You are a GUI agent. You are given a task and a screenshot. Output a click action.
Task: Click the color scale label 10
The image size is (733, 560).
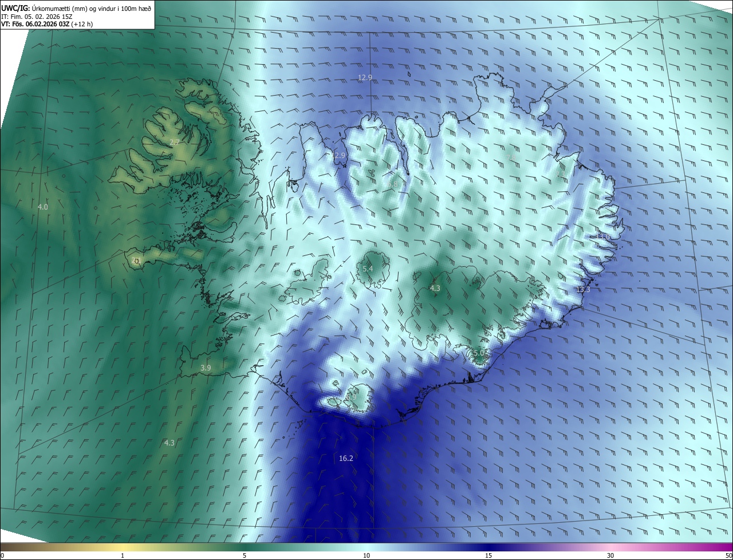(366, 556)
